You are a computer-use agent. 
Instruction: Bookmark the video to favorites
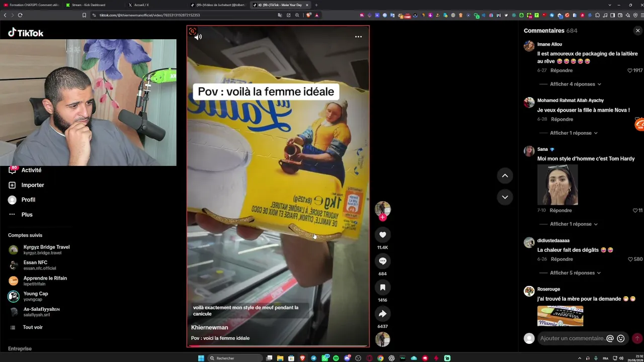pyautogui.click(x=382, y=287)
